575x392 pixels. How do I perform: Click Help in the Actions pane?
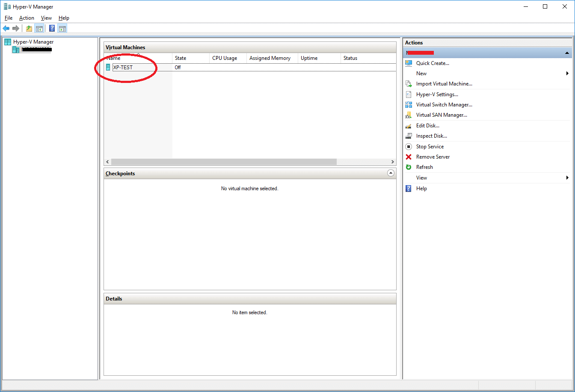tap(421, 189)
